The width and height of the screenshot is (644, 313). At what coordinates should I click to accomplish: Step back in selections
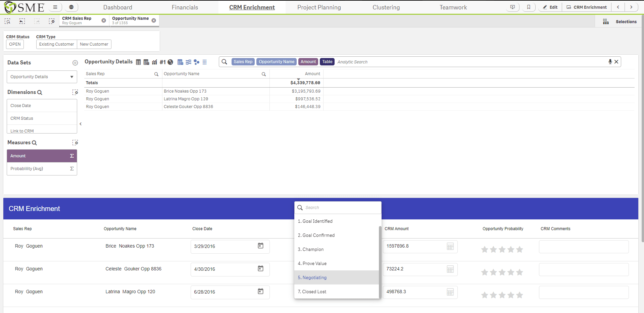point(22,21)
